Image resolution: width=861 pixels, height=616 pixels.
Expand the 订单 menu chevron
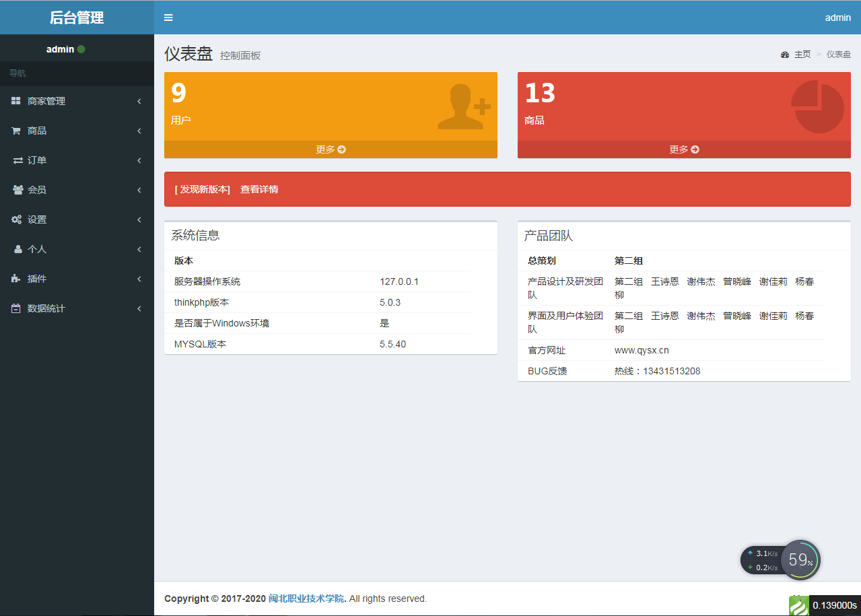click(139, 160)
